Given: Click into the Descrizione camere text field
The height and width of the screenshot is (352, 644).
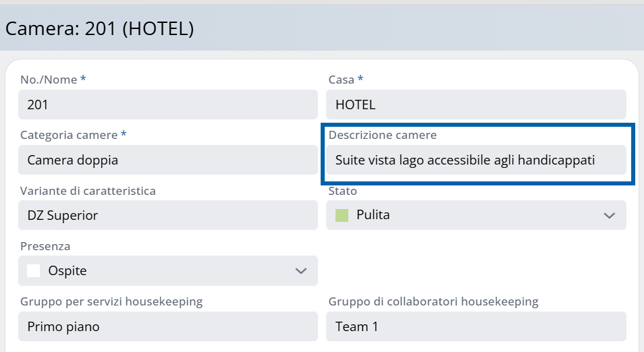Looking at the screenshot, I should coord(476,160).
